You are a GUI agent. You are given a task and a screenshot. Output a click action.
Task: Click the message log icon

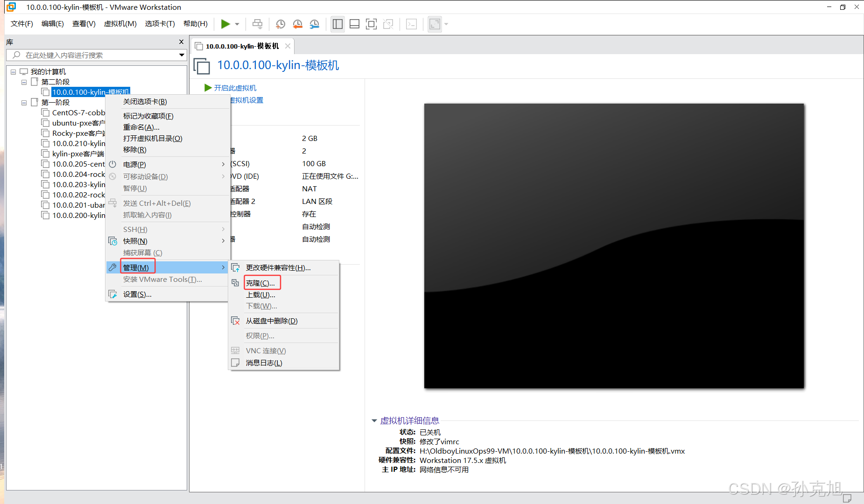[235, 363]
